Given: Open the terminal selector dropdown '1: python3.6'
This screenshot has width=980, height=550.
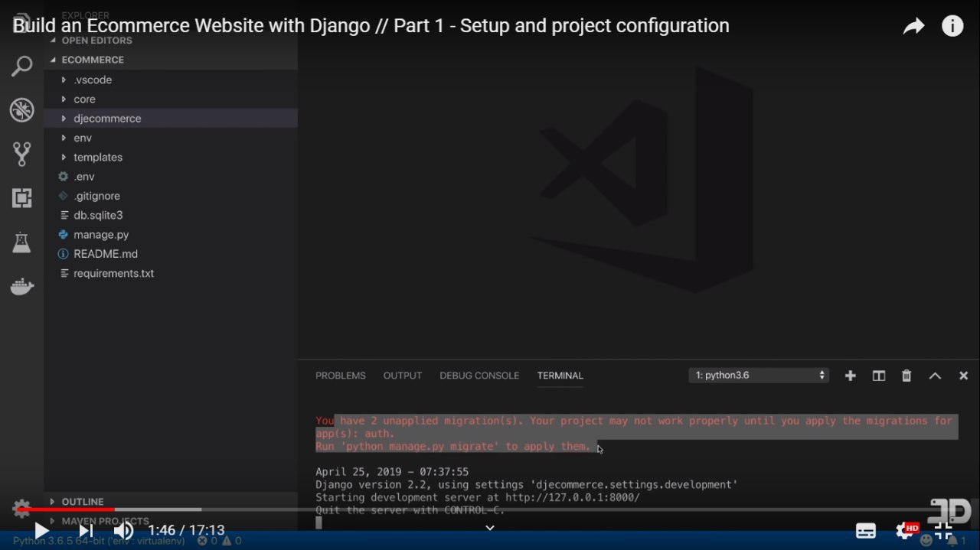Looking at the screenshot, I should click(x=759, y=376).
